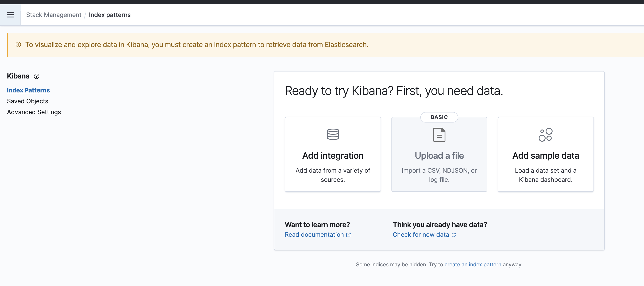Open Advanced Settings in the sidebar
Image resolution: width=644 pixels, height=286 pixels.
tap(34, 112)
